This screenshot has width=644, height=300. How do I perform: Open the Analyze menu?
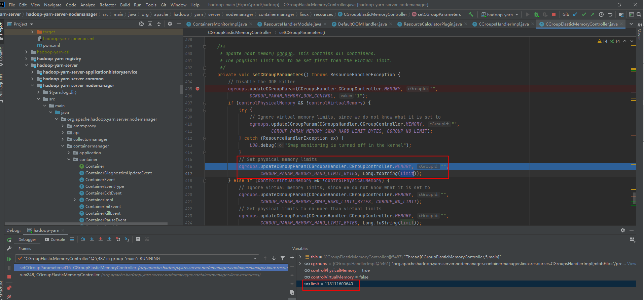[87, 5]
